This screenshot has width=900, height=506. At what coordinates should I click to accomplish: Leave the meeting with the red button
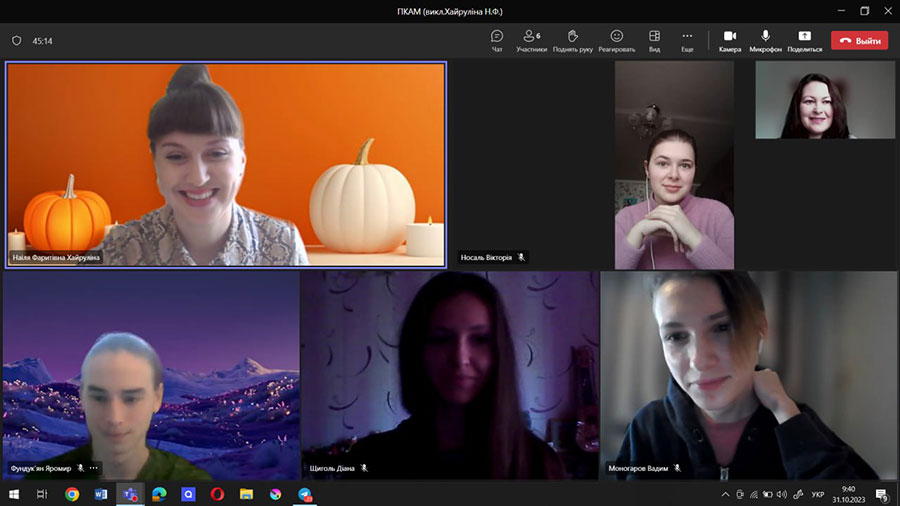(x=859, y=41)
